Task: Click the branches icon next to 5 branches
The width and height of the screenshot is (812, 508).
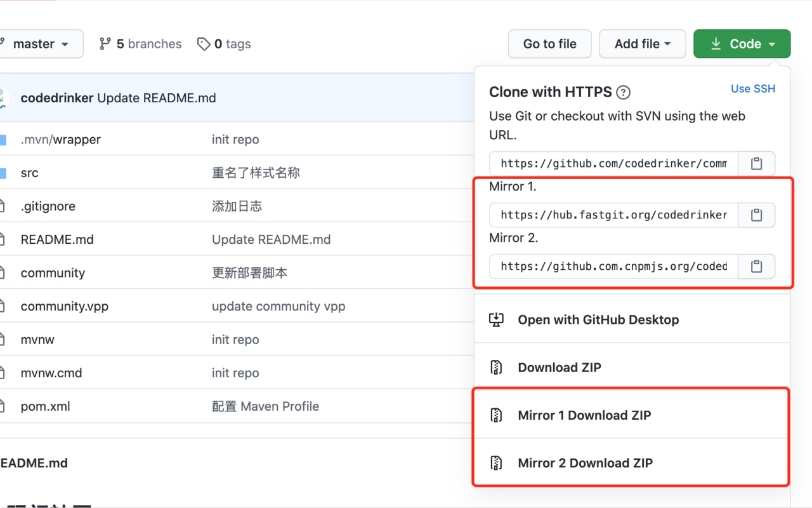Action: (105, 43)
